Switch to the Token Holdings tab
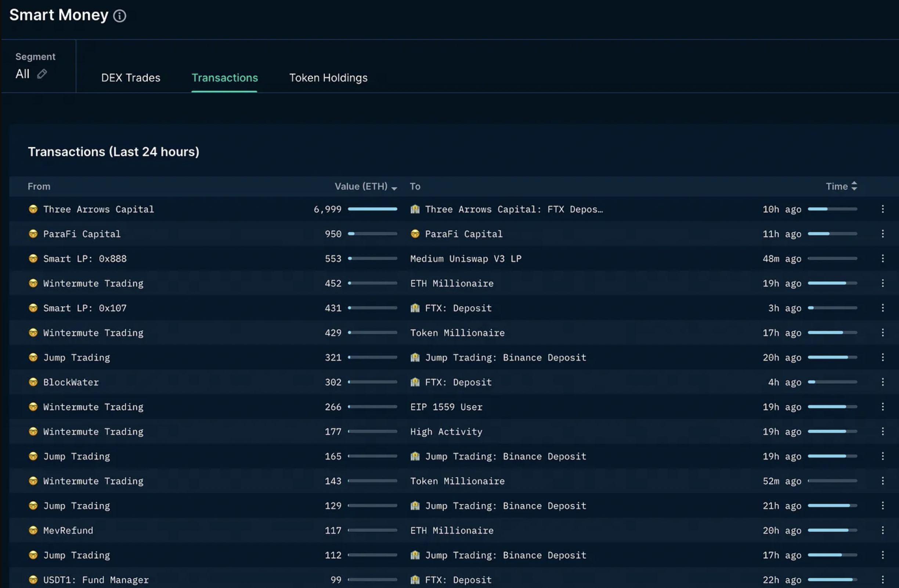Image resolution: width=899 pixels, height=588 pixels. pyautogui.click(x=328, y=78)
